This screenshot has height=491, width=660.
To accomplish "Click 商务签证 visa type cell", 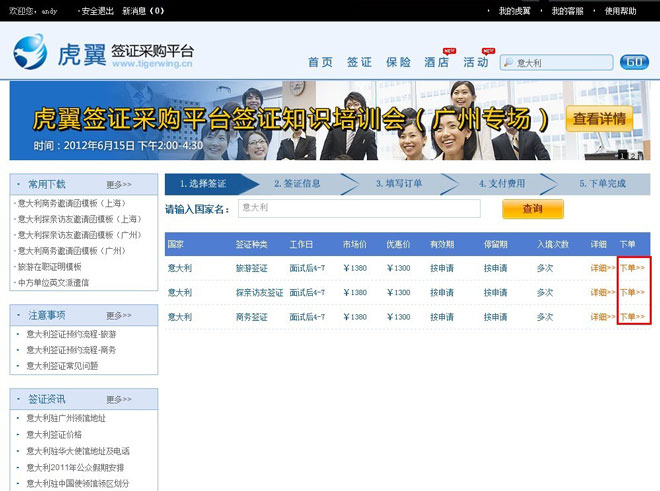I will tap(251, 317).
